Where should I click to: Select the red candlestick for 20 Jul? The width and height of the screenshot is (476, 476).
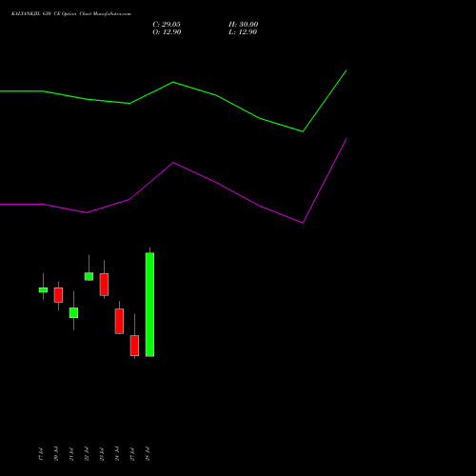[x=58, y=295]
